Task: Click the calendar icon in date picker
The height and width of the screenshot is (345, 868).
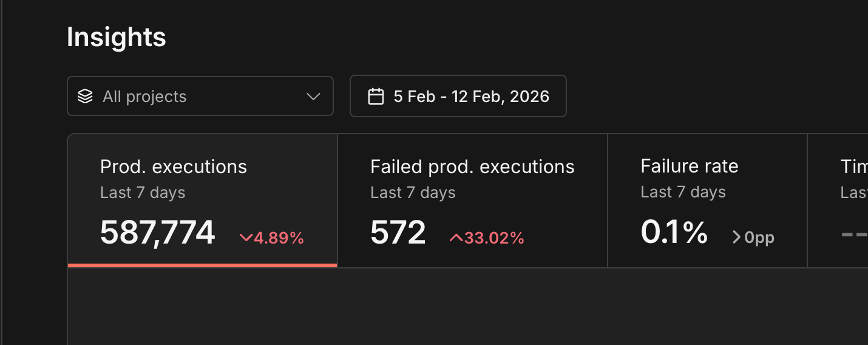Action: (376, 96)
